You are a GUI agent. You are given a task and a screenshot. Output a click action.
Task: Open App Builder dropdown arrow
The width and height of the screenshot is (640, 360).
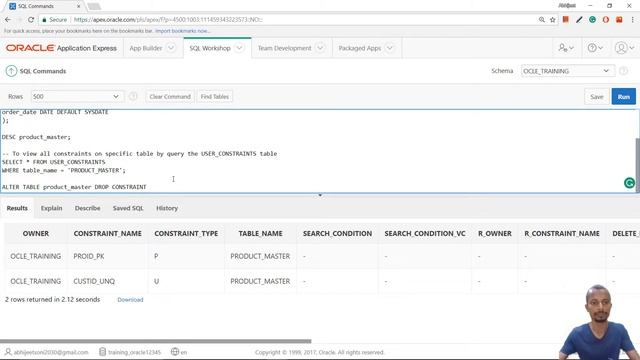(171, 48)
